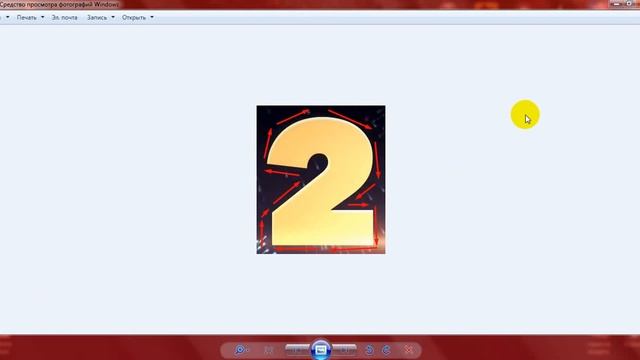Expand the Открыть dropdown menu
Image resolution: width=640 pixels, height=360 pixels.
[x=138, y=18]
